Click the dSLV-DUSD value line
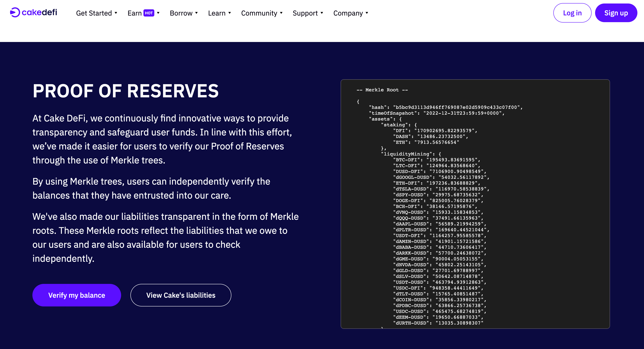 [438, 276]
